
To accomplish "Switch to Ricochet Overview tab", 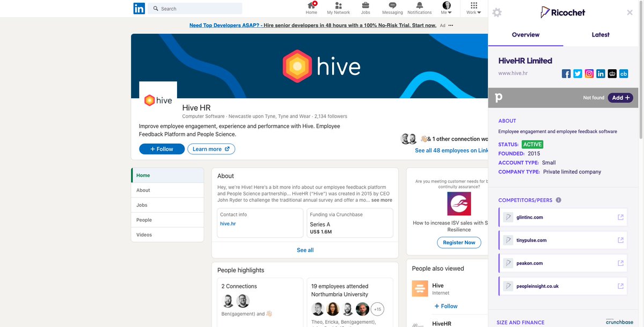I will (x=525, y=35).
